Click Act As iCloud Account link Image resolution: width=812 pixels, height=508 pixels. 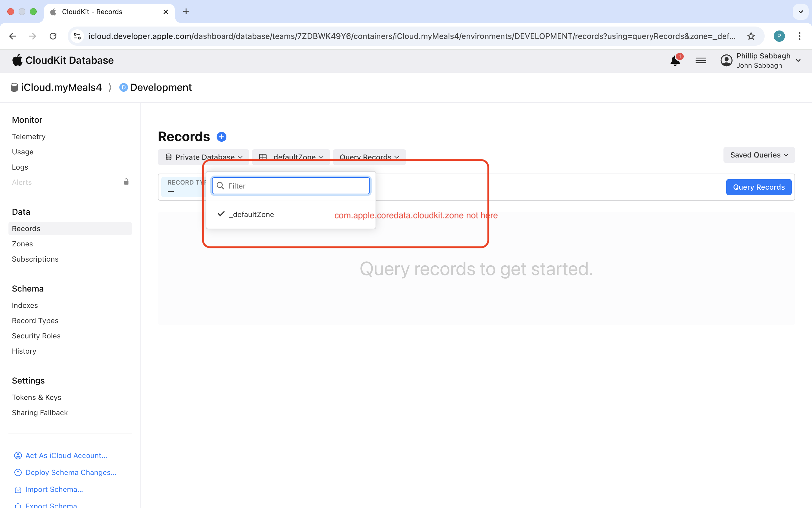[x=61, y=455]
